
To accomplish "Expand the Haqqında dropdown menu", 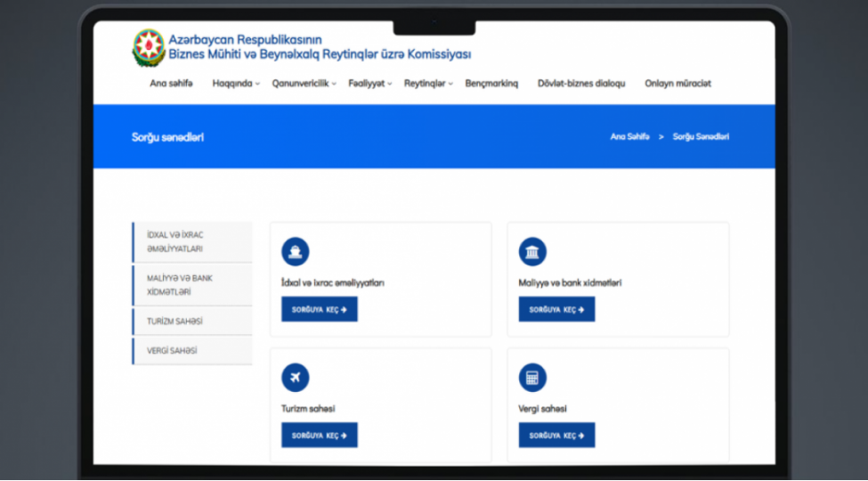I will click(x=235, y=84).
